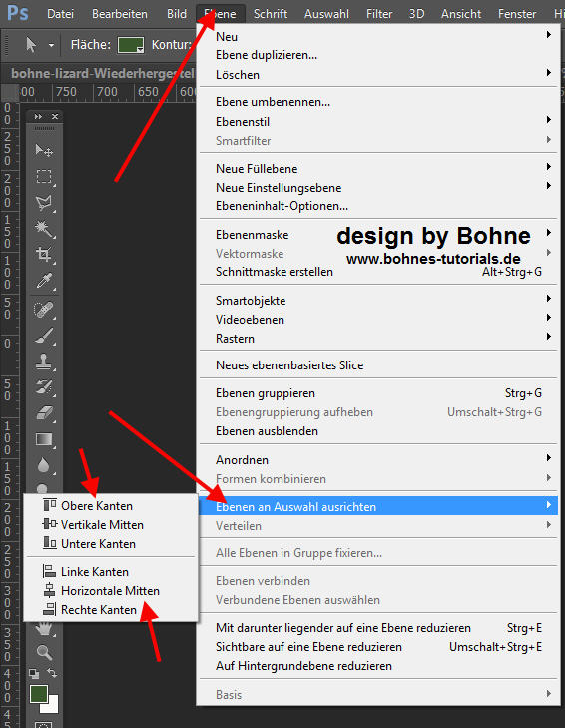Select the Clone Stamp tool
Screen dimensions: 565x728
(x=44, y=362)
